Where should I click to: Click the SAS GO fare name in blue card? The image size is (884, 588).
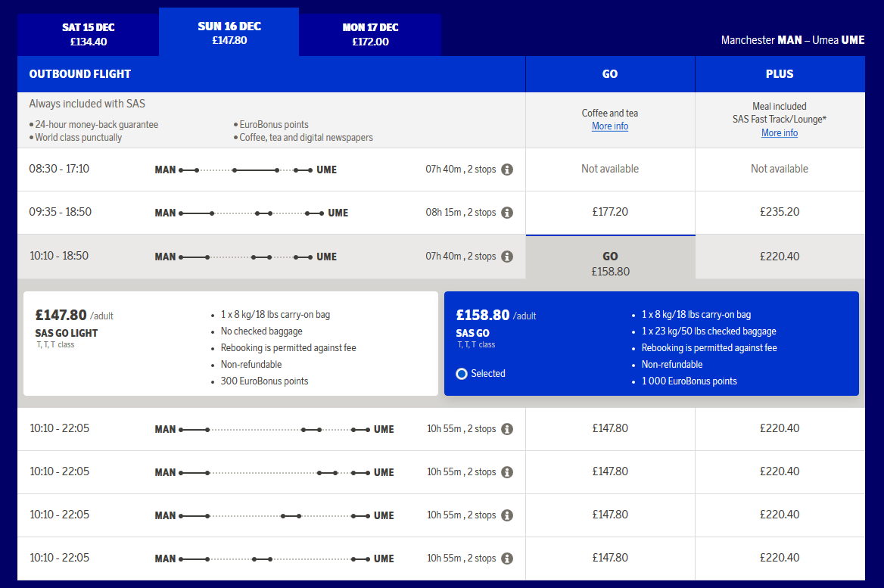pos(472,333)
